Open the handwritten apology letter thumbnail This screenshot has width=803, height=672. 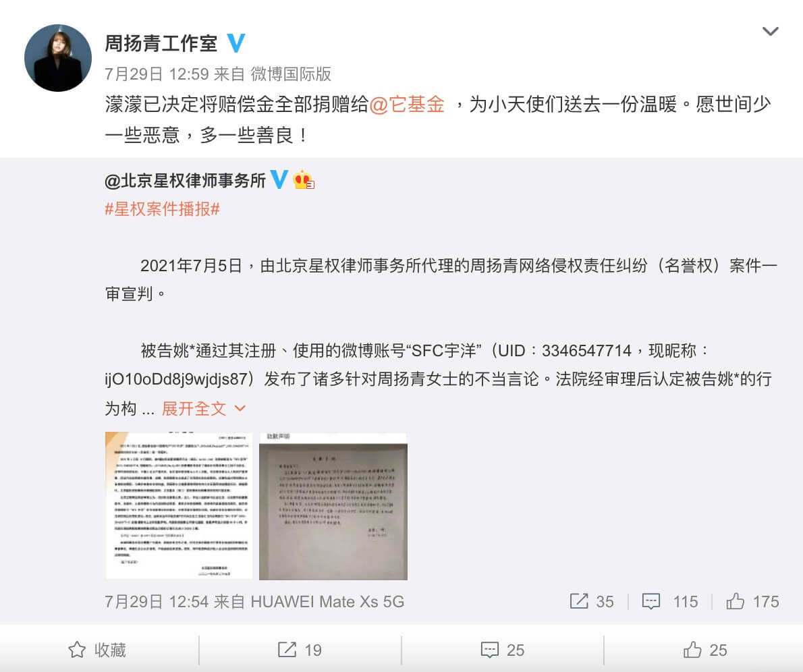pyautogui.click(x=333, y=506)
